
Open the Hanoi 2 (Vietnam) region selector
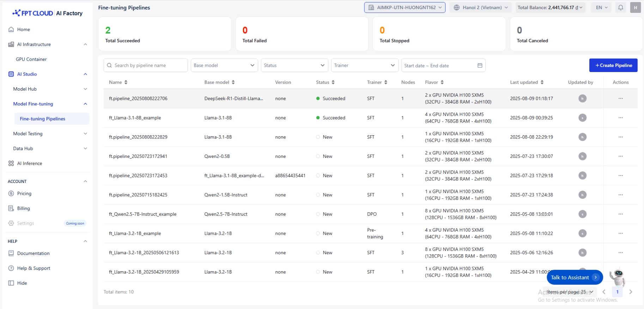coord(480,7)
